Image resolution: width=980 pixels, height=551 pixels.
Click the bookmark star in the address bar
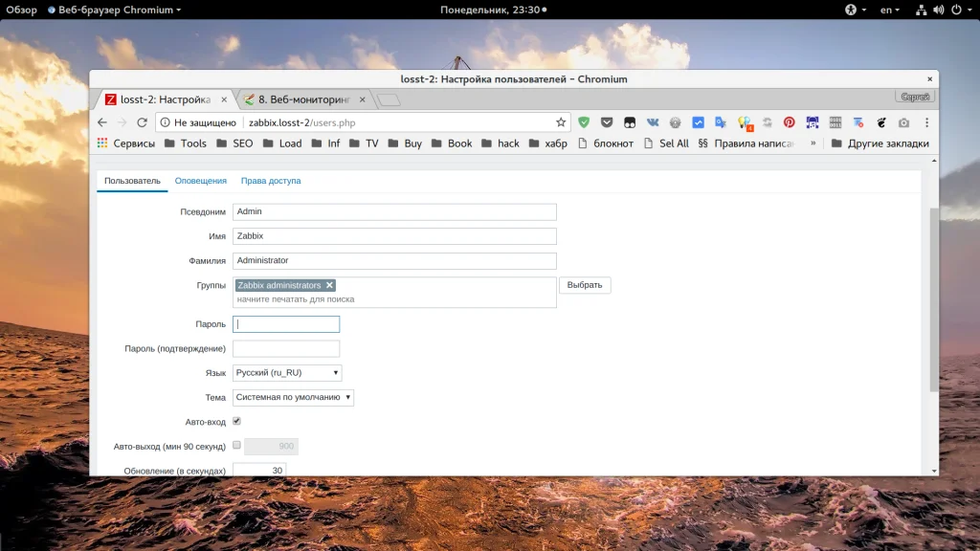[561, 122]
